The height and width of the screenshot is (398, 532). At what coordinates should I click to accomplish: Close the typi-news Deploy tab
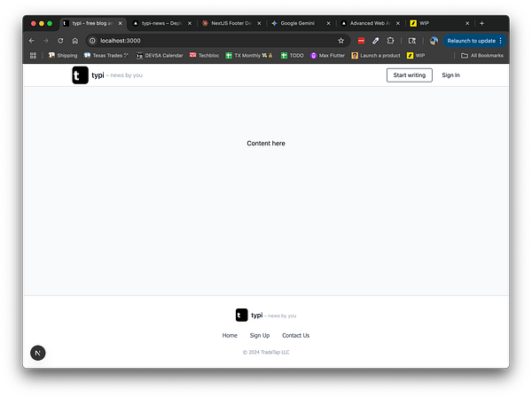pos(190,23)
